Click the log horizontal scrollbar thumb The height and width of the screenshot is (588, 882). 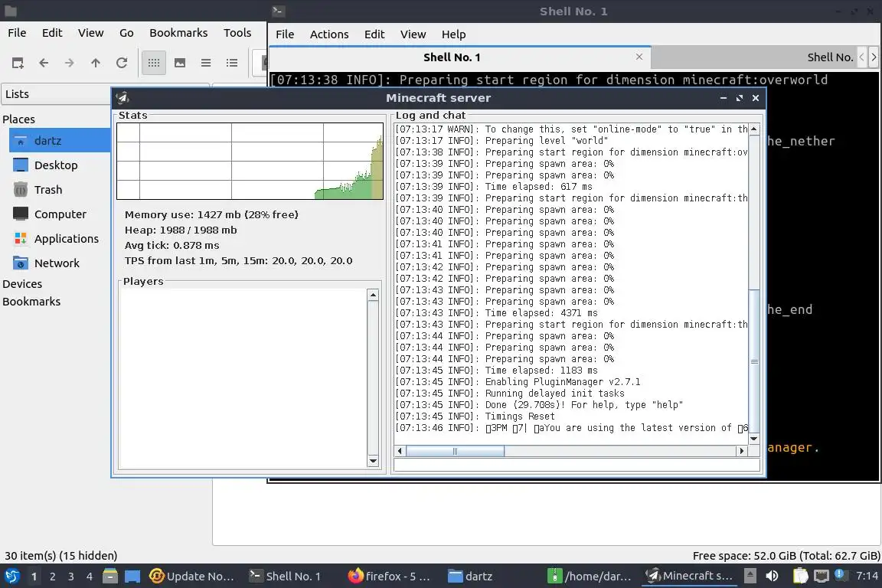tap(455, 451)
